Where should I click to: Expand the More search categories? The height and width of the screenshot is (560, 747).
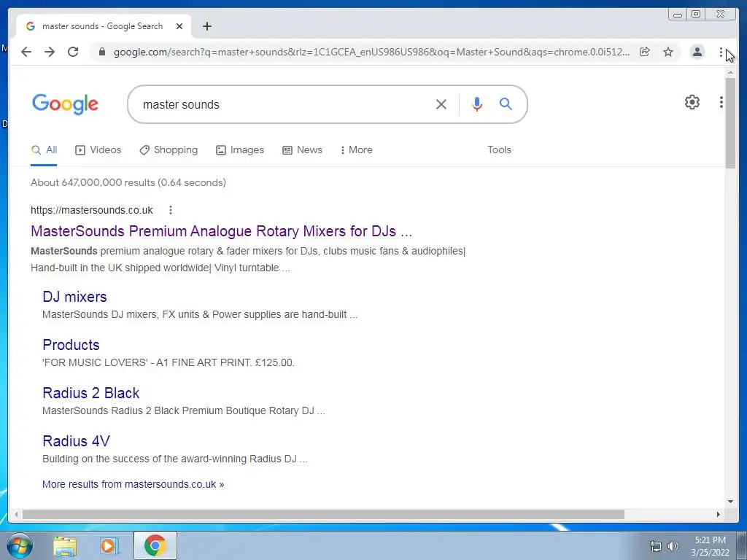tap(356, 149)
